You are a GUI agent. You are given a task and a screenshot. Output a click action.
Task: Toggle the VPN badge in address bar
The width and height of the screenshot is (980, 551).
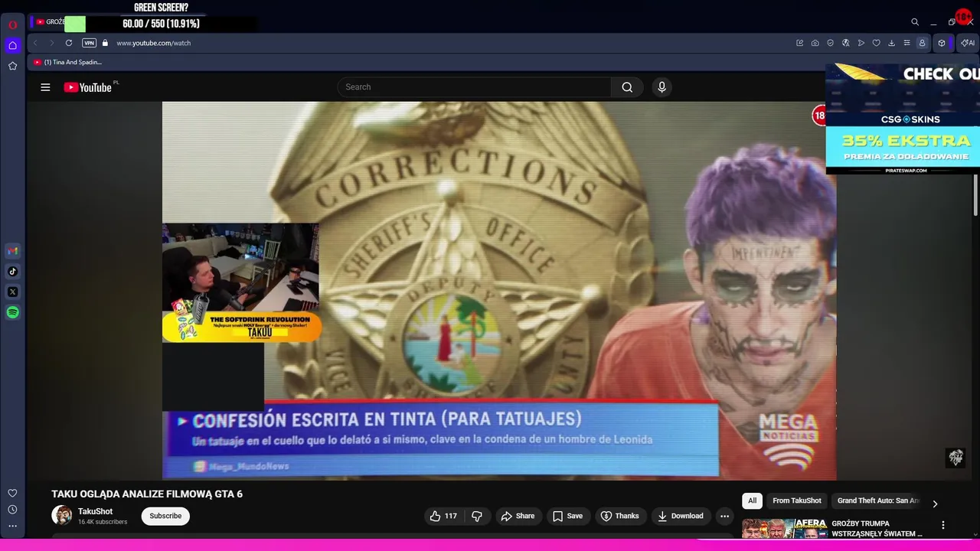pyautogui.click(x=89, y=43)
